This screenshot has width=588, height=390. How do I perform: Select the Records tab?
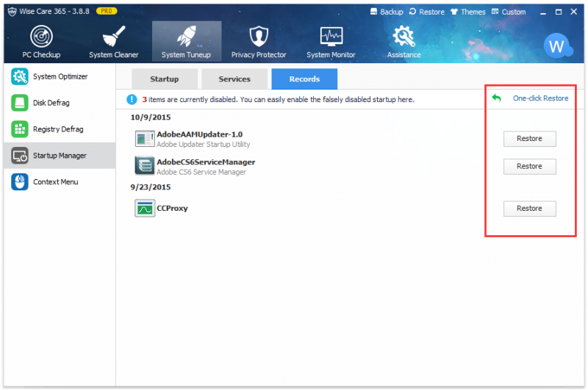tap(304, 79)
